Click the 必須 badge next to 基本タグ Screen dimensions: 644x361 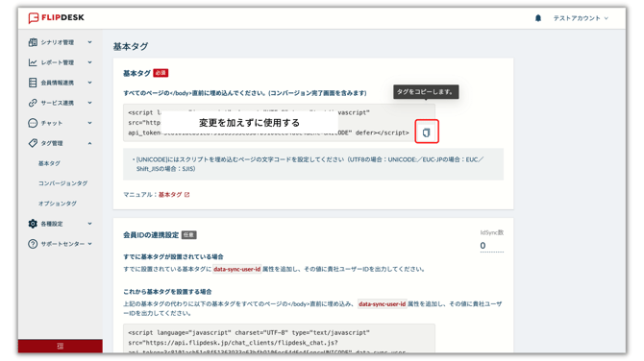coord(161,73)
